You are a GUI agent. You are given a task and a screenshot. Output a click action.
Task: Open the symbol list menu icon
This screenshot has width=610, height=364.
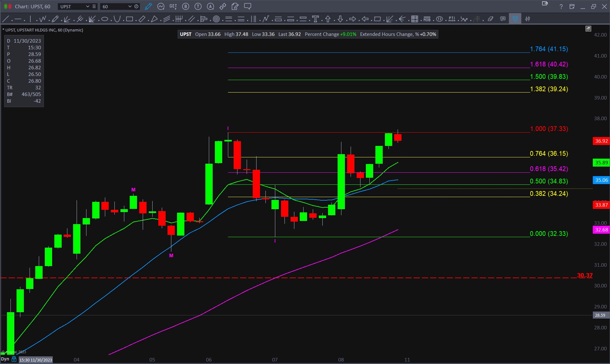click(x=94, y=6)
